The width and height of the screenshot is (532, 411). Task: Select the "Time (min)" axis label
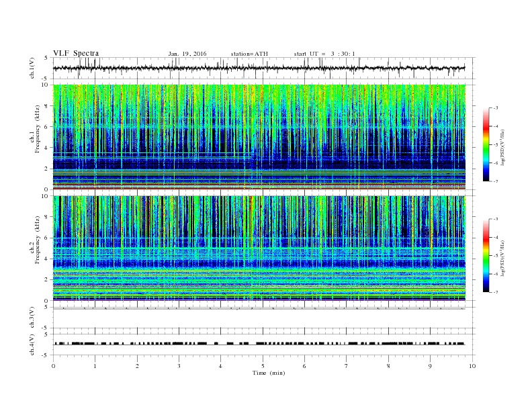point(269,373)
